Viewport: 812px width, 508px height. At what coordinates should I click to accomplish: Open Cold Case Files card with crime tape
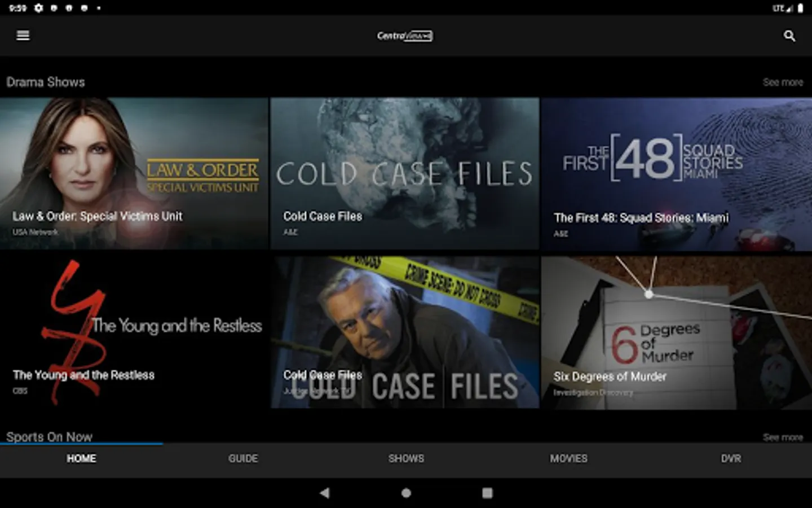click(x=405, y=332)
